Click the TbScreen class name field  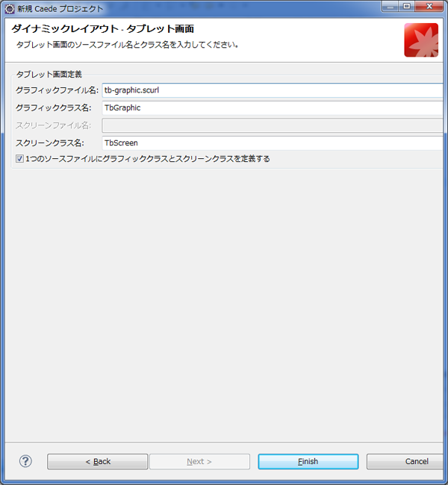273,143
